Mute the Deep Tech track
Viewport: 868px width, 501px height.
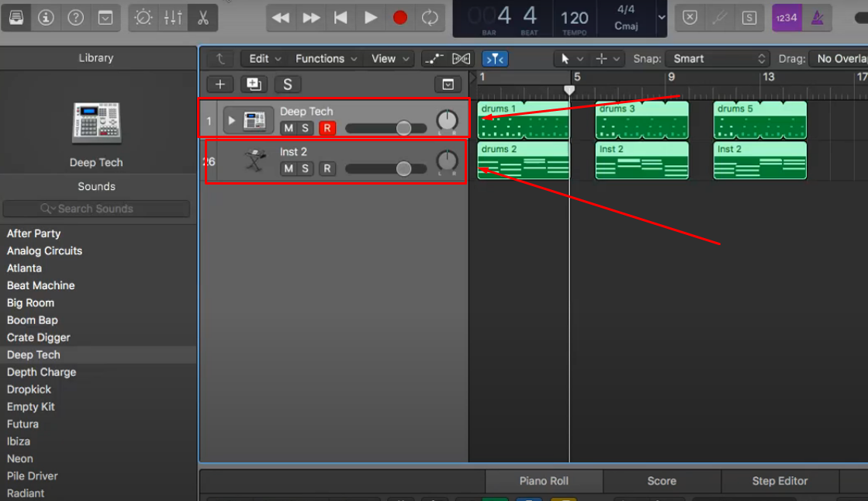pos(288,129)
